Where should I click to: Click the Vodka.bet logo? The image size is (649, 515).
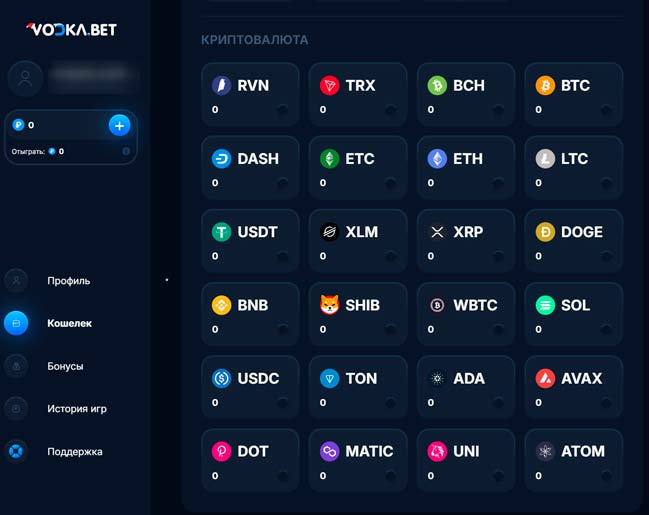point(72,29)
